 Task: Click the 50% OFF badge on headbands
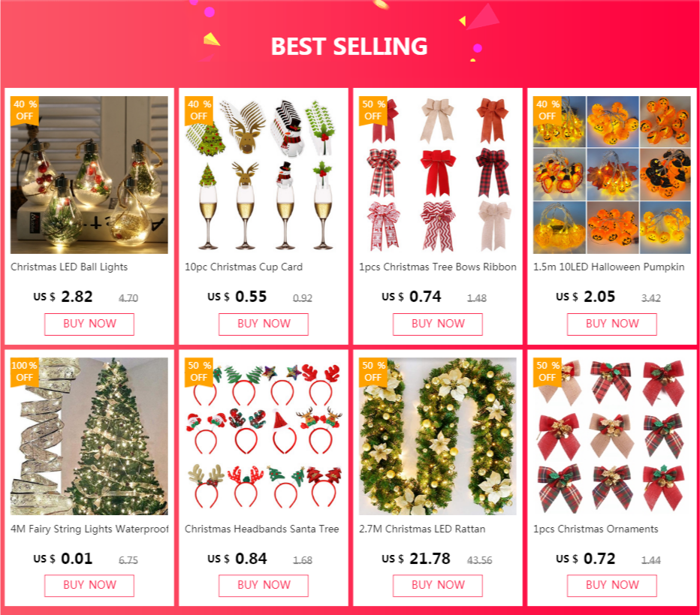pyautogui.click(x=199, y=372)
